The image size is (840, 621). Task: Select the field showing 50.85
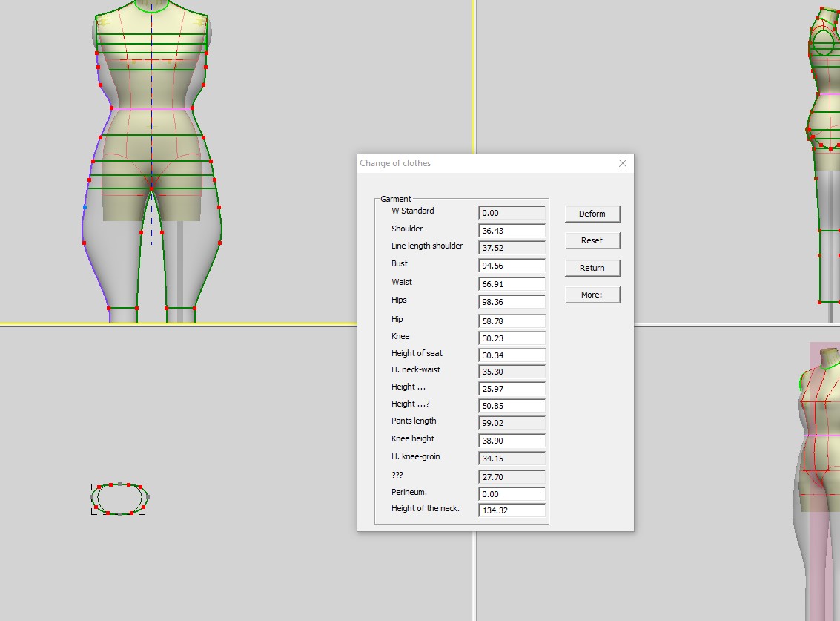512,406
